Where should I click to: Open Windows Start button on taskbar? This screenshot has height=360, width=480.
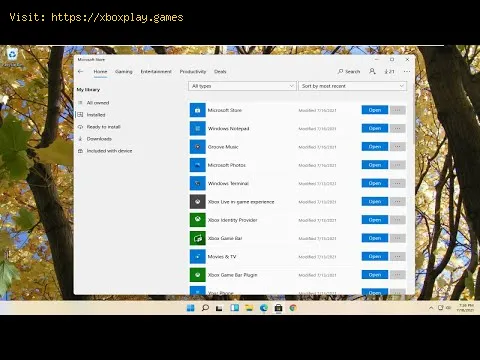[190, 308]
